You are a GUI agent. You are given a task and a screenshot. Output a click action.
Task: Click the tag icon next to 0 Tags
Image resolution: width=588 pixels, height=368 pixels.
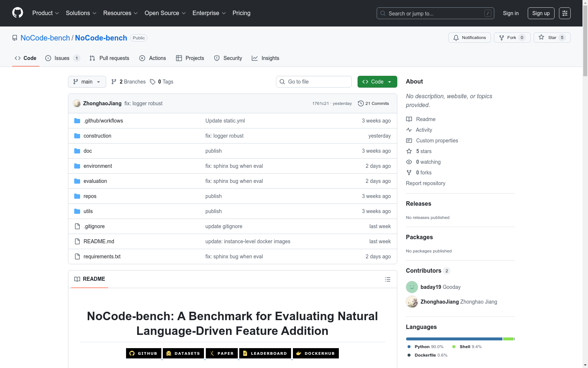[x=153, y=82]
